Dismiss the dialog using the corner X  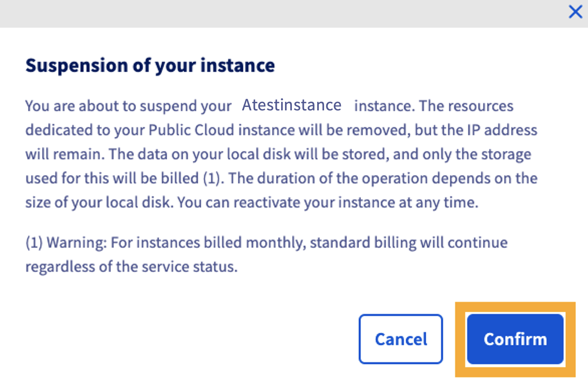pyautogui.click(x=575, y=12)
